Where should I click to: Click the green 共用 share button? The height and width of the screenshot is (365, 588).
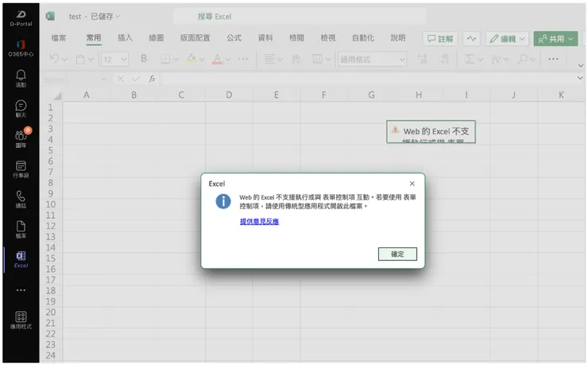click(555, 38)
